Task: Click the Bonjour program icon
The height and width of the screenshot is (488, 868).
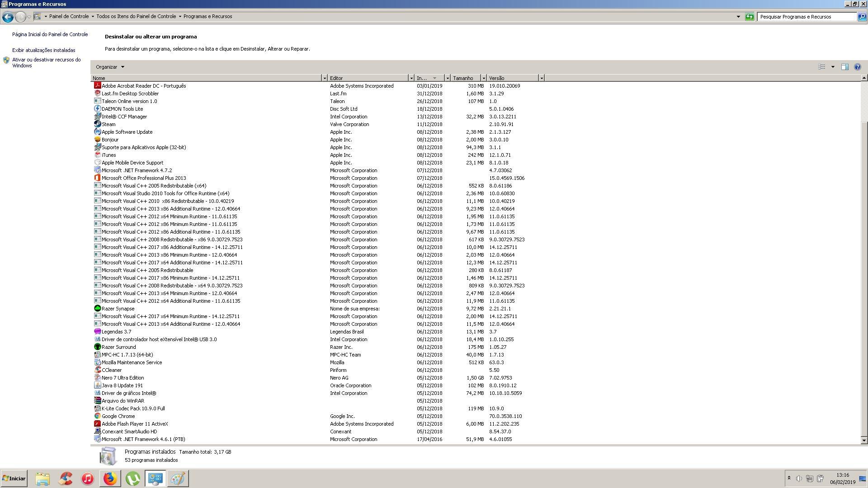Action: click(97, 139)
